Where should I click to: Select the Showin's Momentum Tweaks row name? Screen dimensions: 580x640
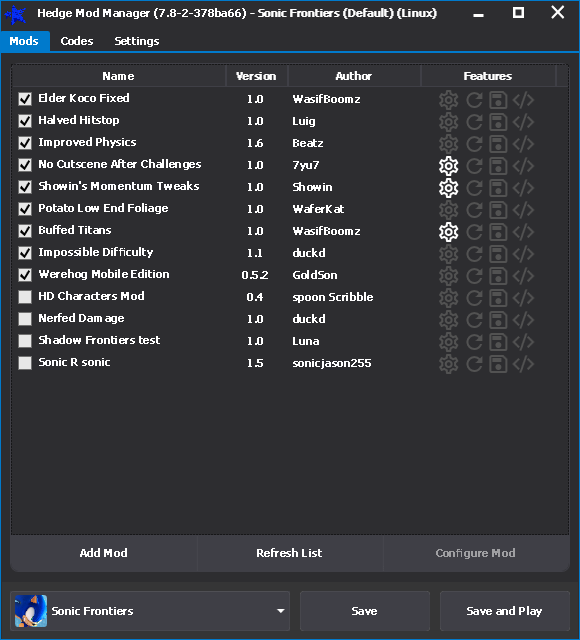click(x=119, y=187)
